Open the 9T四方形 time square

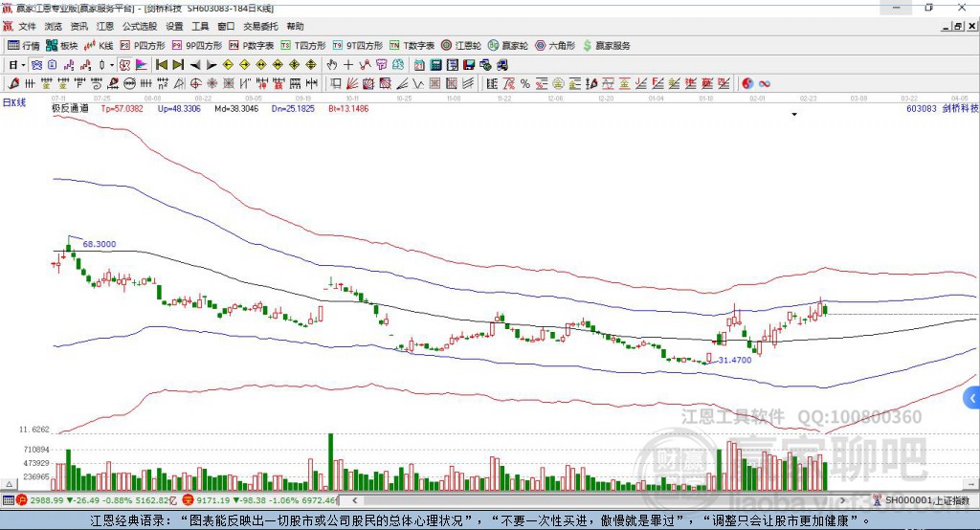(358, 46)
